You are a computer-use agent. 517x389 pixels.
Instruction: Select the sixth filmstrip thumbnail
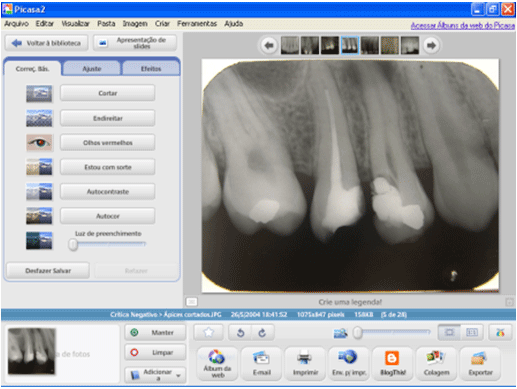click(390, 45)
